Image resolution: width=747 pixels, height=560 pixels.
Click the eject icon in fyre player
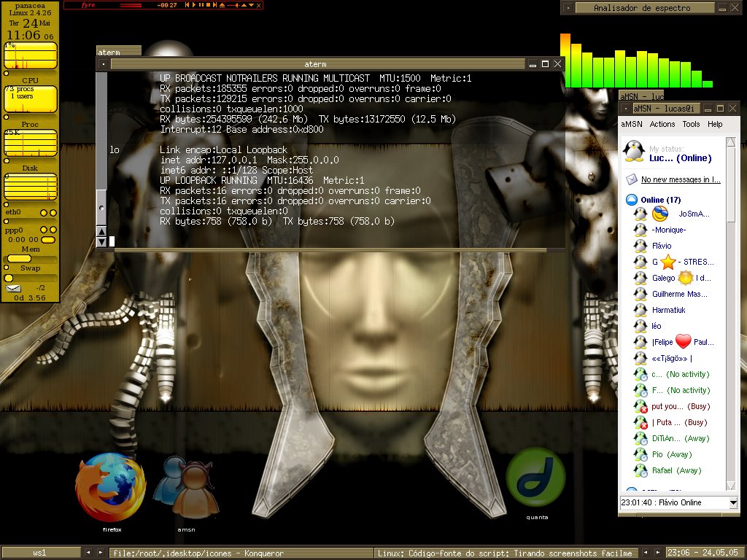pyautogui.click(x=222, y=5)
